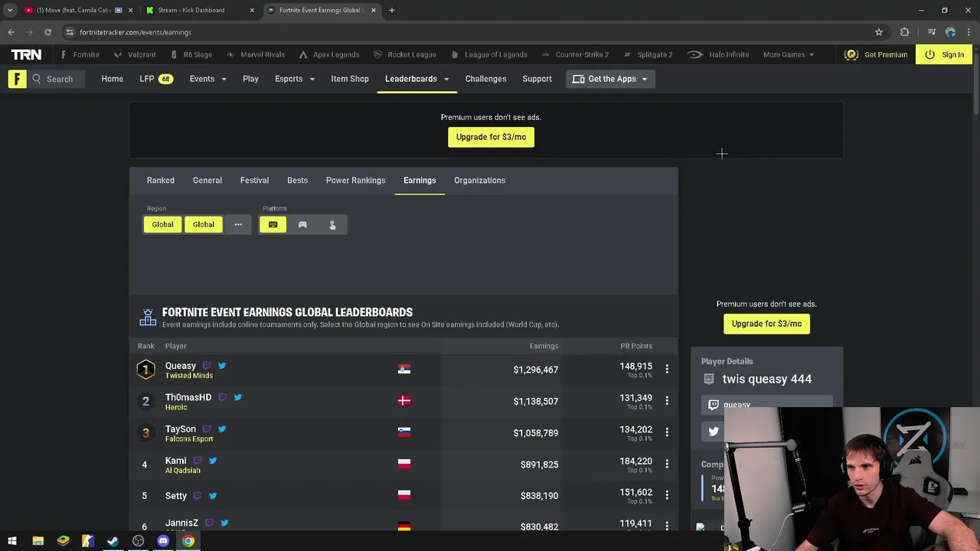Screen dimensions: 980x551
Task: Open the More Games dropdown
Action: coord(789,54)
